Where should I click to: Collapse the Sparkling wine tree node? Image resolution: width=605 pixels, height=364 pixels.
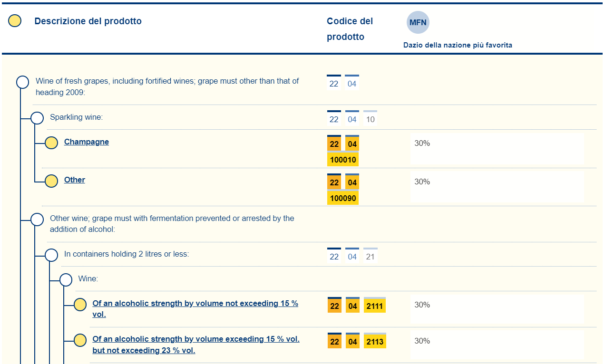37,118
